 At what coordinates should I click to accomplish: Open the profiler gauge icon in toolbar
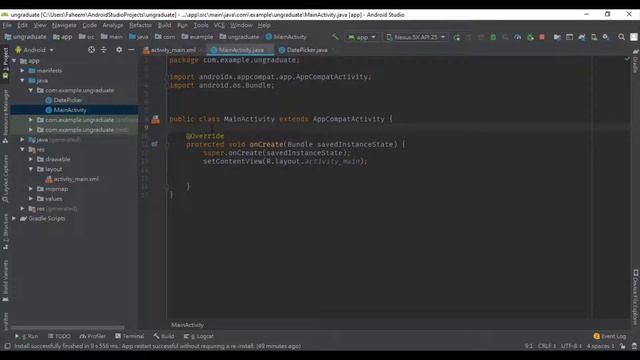coord(518,37)
